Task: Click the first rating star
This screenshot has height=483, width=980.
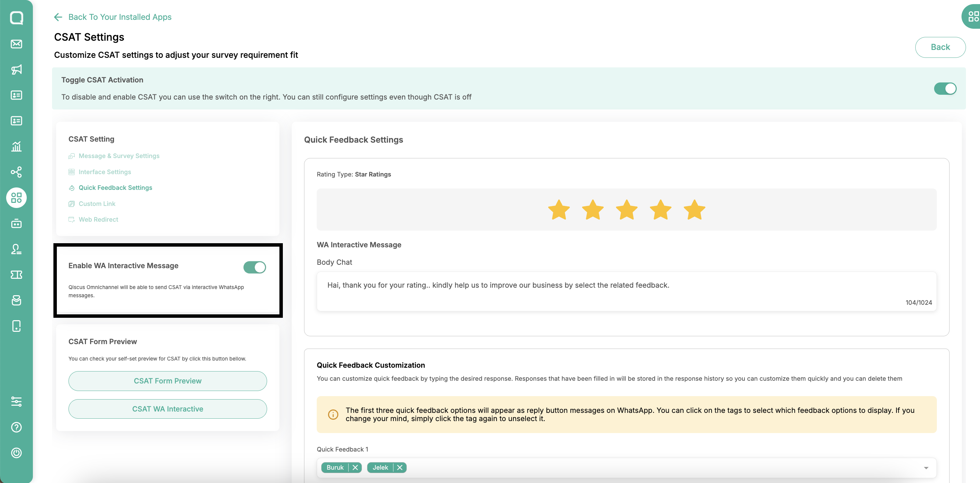Action: pyautogui.click(x=559, y=209)
